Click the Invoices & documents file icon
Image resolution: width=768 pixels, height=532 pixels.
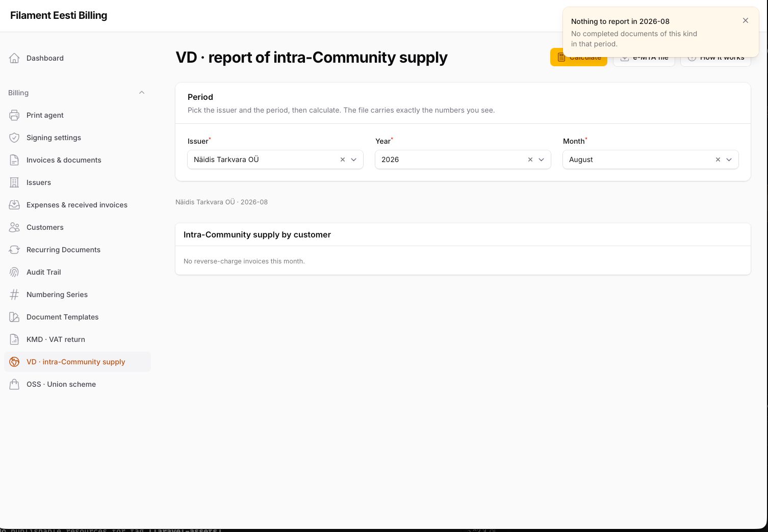tap(14, 160)
